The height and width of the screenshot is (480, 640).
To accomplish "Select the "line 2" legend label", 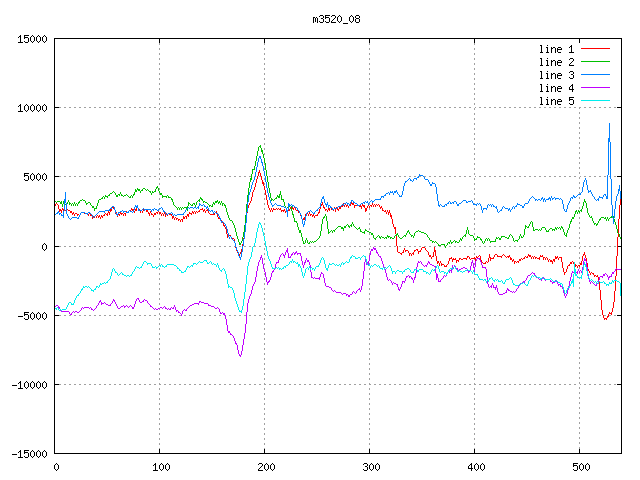I will [x=556, y=62].
